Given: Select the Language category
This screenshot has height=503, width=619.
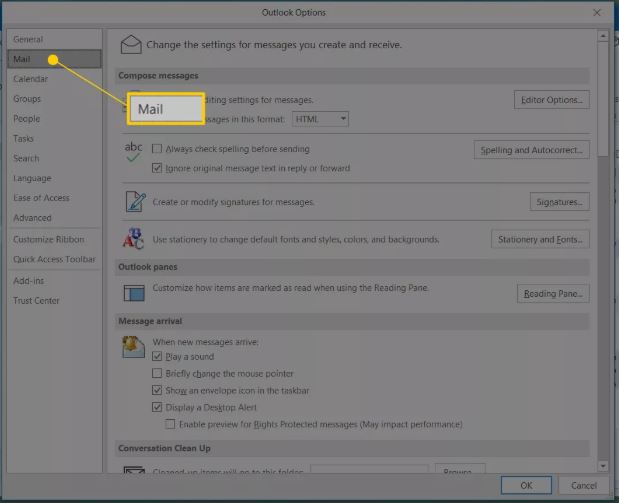Looking at the screenshot, I should (x=54, y=178).
